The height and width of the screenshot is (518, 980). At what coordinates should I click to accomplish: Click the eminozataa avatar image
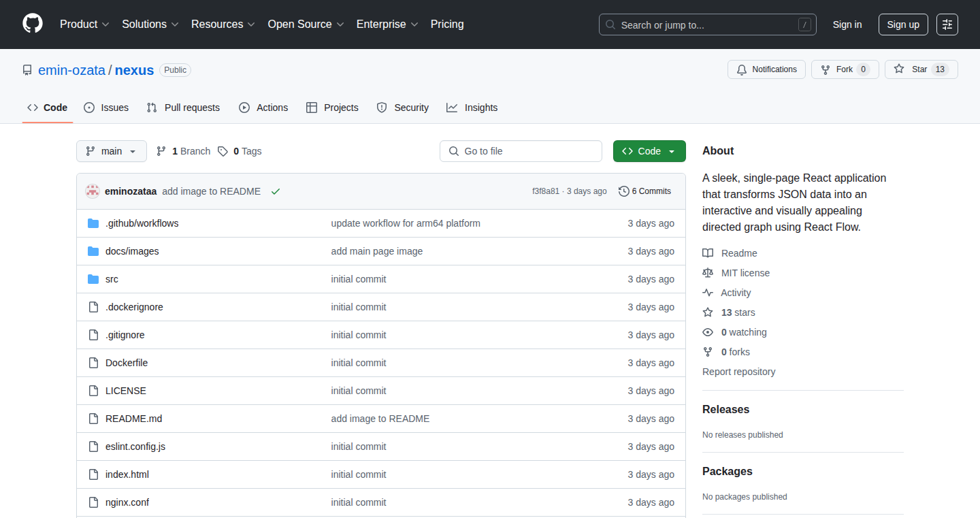click(93, 191)
